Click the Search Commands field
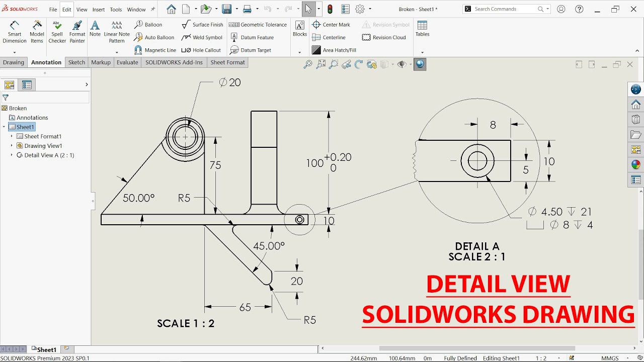 pos(507,9)
